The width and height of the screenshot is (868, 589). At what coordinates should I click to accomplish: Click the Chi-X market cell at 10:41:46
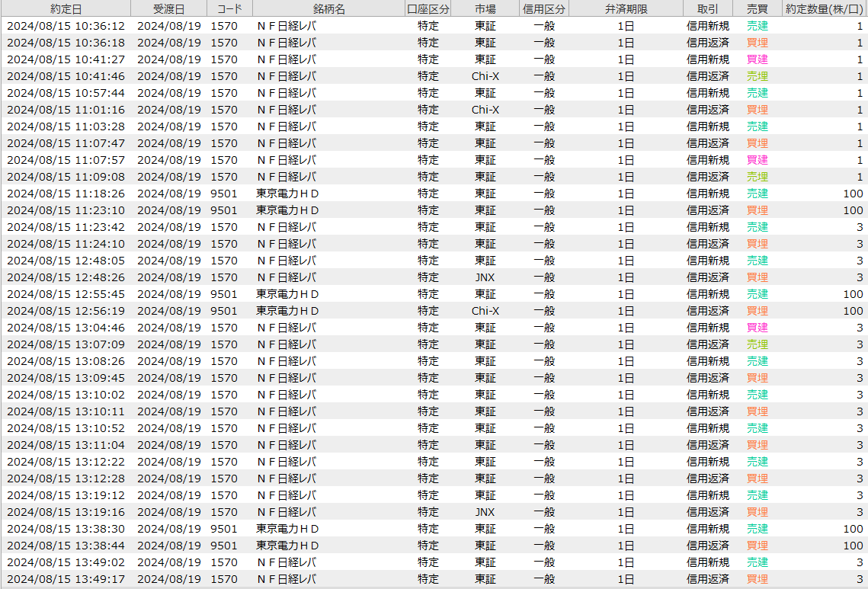coord(485,76)
